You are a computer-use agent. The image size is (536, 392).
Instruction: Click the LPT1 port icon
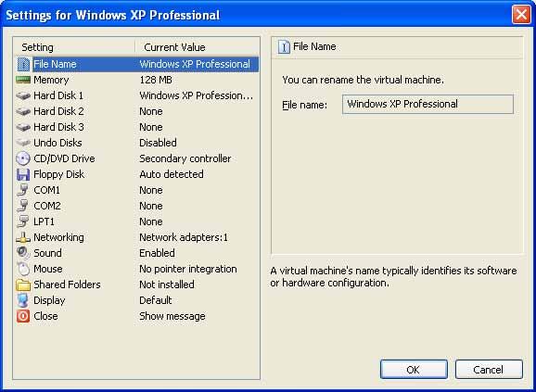click(23, 221)
